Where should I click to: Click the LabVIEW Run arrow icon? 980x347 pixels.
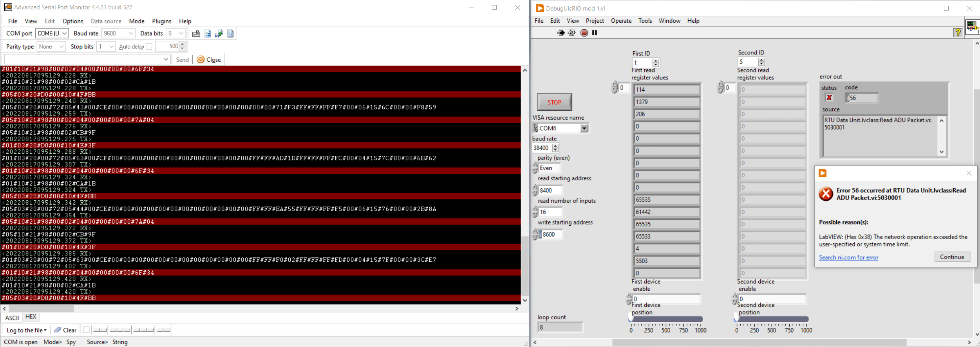point(561,33)
